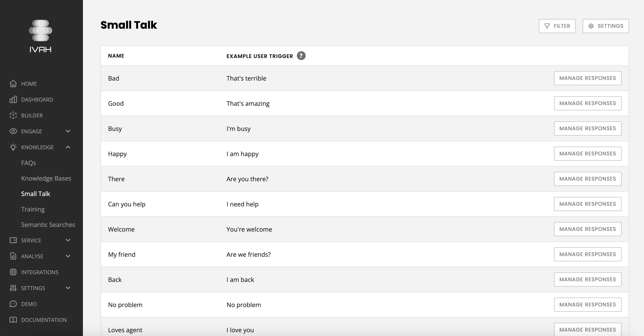Expand the Engage menu chevron

point(68,131)
